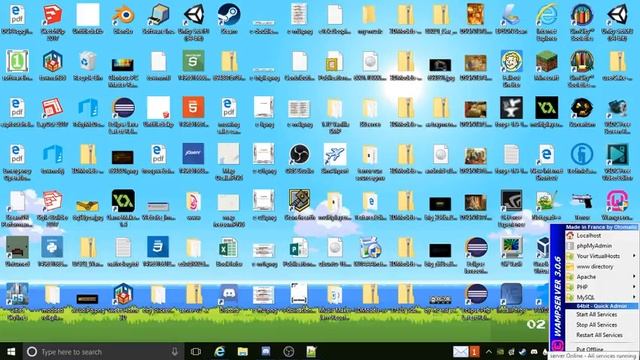Open the Windows Start menu

11,351
